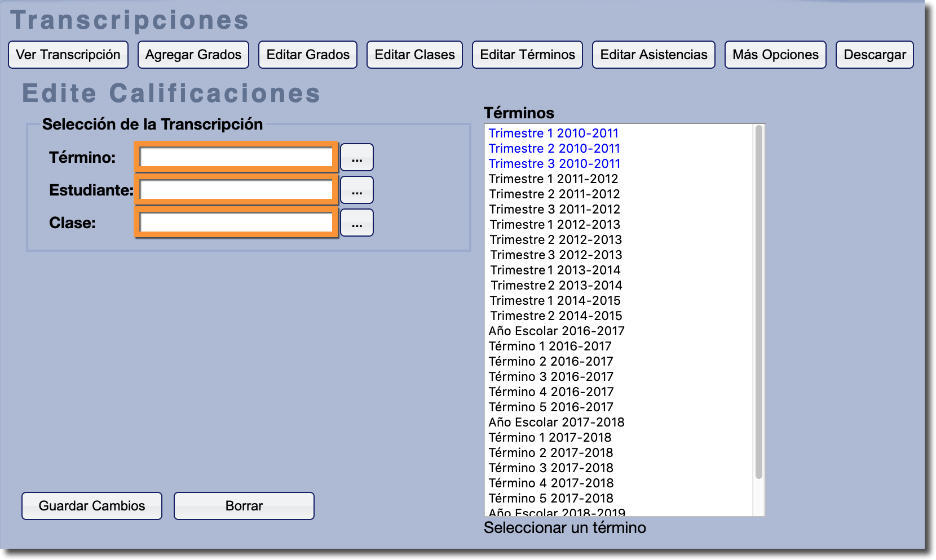
Task: Switch to Agregar Grados tab
Action: 193,55
